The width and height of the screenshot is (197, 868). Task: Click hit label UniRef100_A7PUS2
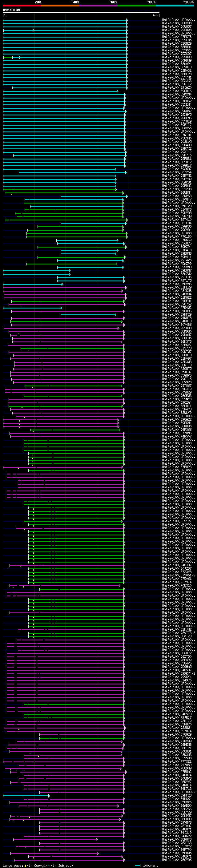177,101
